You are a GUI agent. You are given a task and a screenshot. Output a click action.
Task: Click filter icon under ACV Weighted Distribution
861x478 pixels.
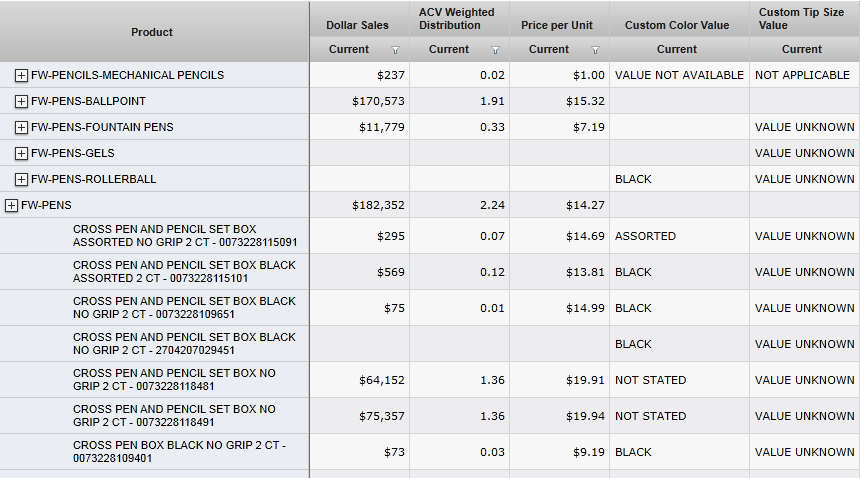coord(495,50)
